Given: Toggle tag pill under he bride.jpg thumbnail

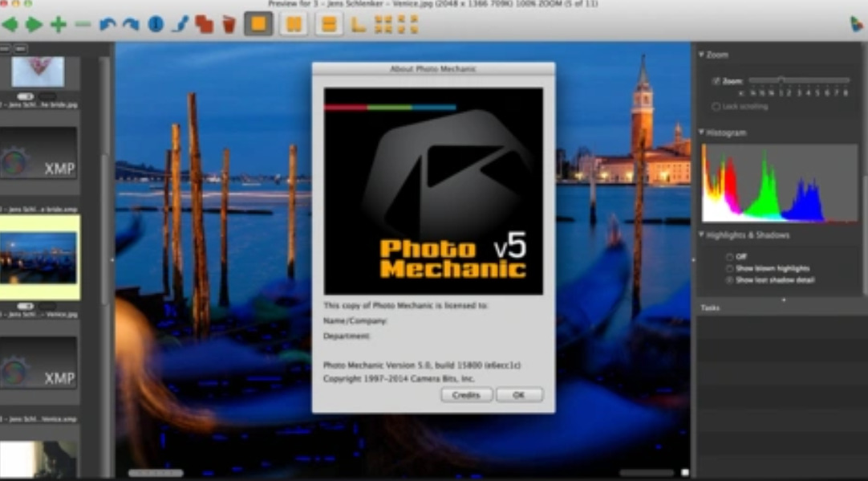Looking at the screenshot, I should (x=26, y=96).
